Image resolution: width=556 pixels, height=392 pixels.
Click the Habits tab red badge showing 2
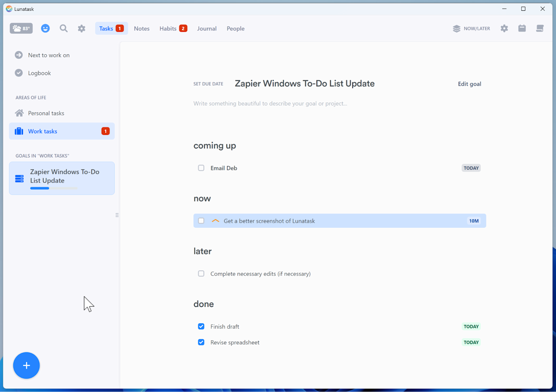click(x=183, y=29)
